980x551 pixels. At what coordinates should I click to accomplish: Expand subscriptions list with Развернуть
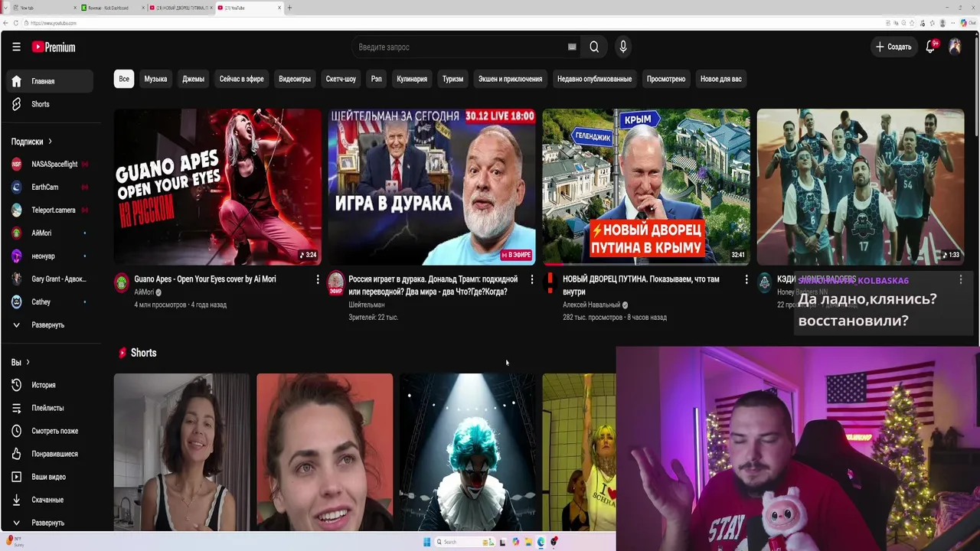(51, 324)
